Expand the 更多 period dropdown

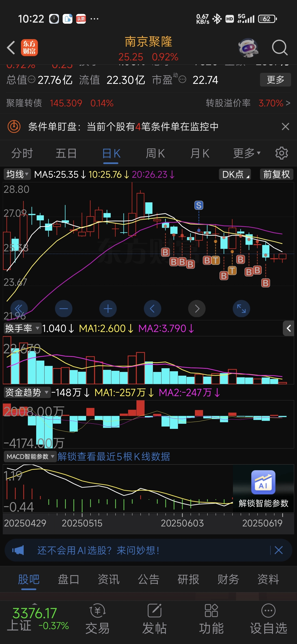point(247,153)
